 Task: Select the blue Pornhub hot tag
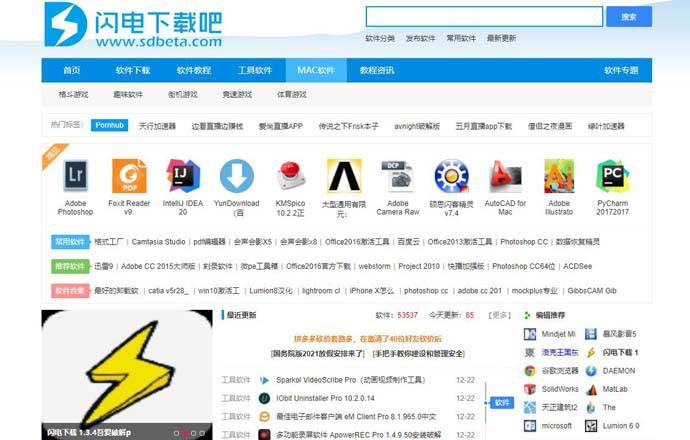click(x=110, y=125)
